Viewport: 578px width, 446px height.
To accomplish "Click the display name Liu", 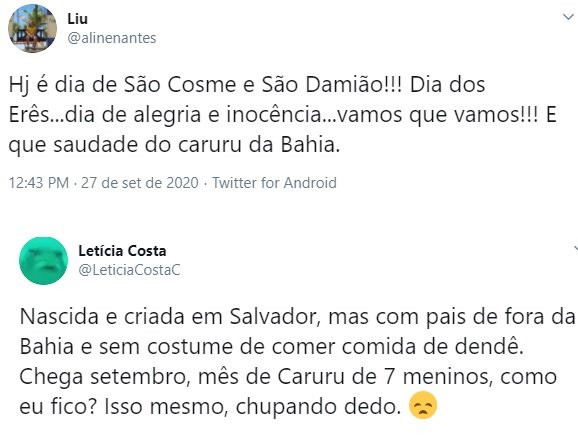I will [77, 19].
